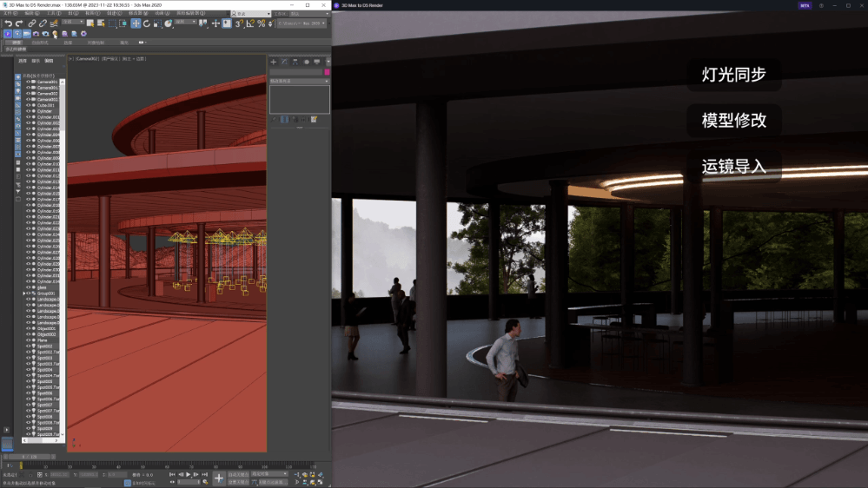The width and height of the screenshot is (868, 488).
Task: Select the Move transform tool
Action: click(136, 23)
